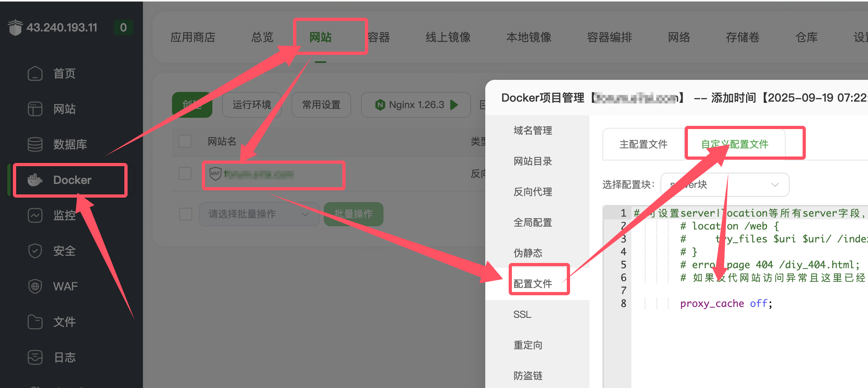The image size is (868, 388).
Task: Select the Docker whale icon in sidebar
Action: point(35,180)
